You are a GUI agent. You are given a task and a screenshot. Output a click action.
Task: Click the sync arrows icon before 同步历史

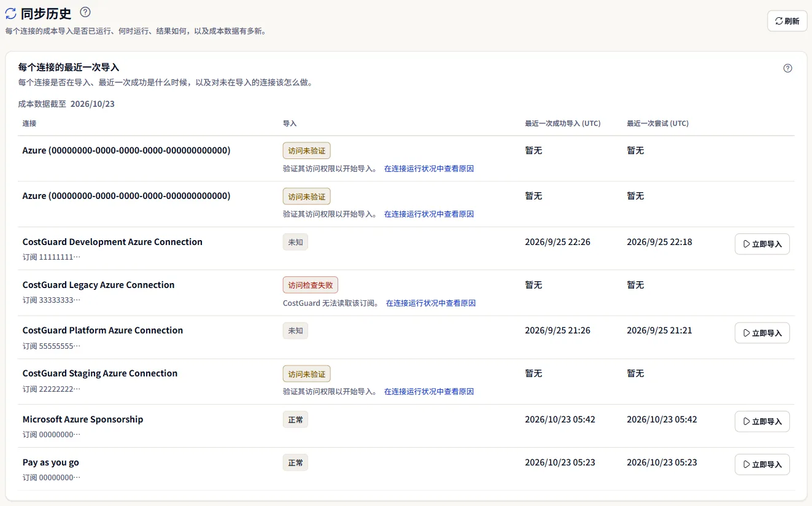10,13
